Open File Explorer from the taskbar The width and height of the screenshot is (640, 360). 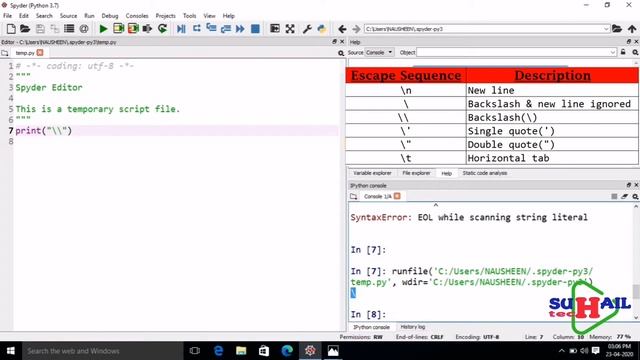[241, 351]
